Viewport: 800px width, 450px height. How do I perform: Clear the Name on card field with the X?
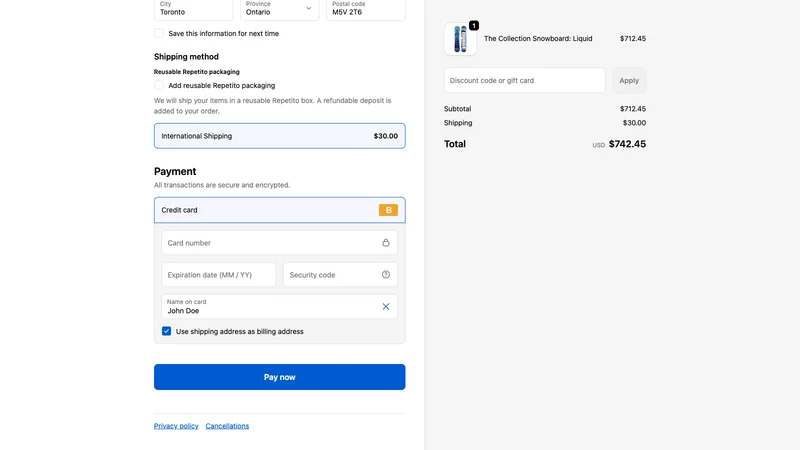386,307
